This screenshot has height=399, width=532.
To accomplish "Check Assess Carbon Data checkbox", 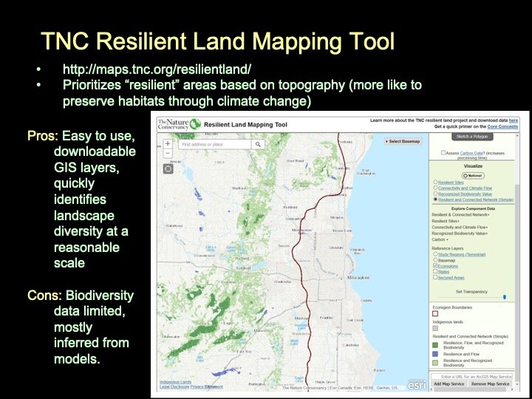I will [443, 153].
